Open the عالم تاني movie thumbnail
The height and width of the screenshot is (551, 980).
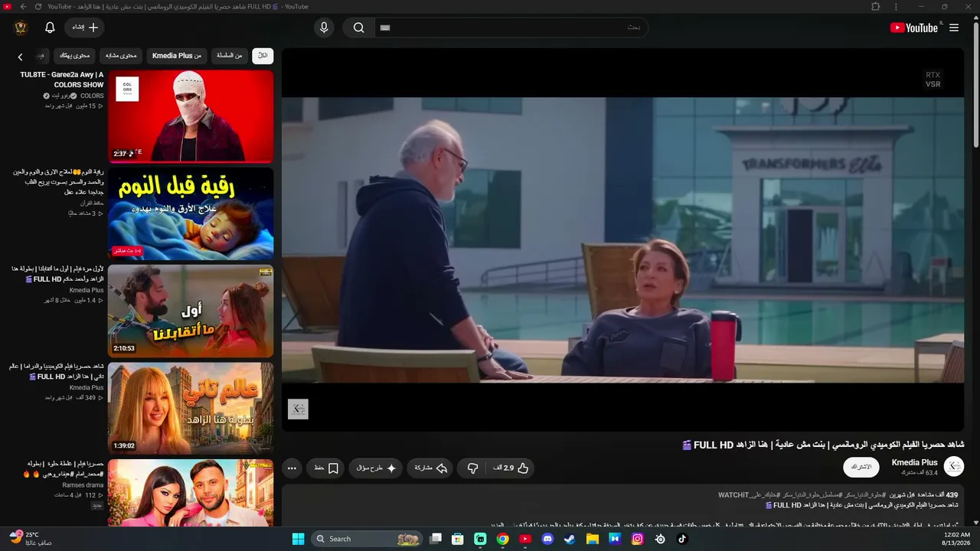(x=191, y=408)
